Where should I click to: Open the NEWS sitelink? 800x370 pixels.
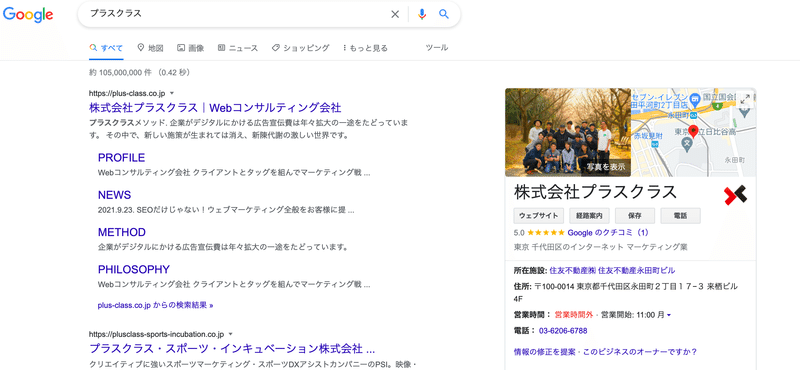(114, 195)
